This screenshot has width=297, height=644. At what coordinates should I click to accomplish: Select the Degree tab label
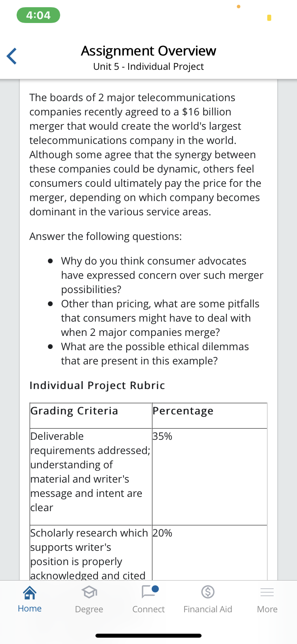(x=89, y=609)
